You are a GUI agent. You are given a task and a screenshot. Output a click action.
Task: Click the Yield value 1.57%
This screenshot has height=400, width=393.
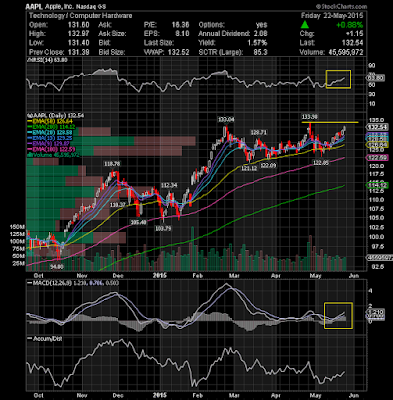[257, 43]
